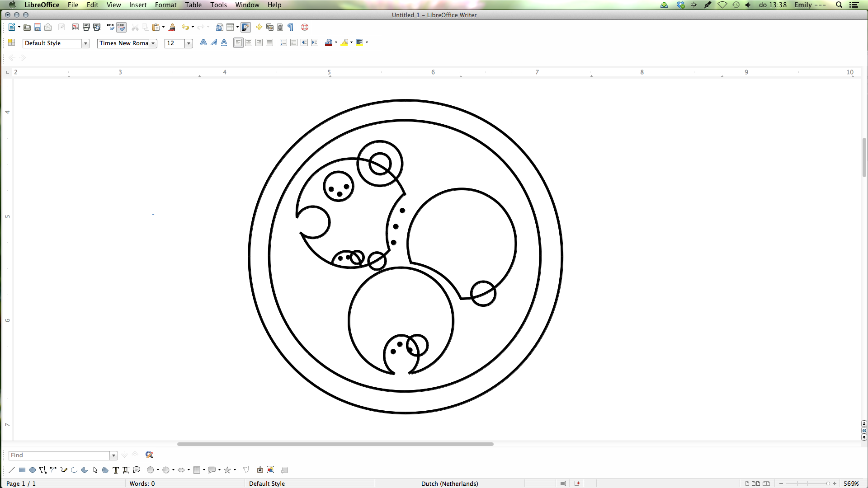This screenshot has height=488, width=868.
Task: Toggle AutoSpellcheck on or off
Action: pyautogui.click(x=121, y=28)
